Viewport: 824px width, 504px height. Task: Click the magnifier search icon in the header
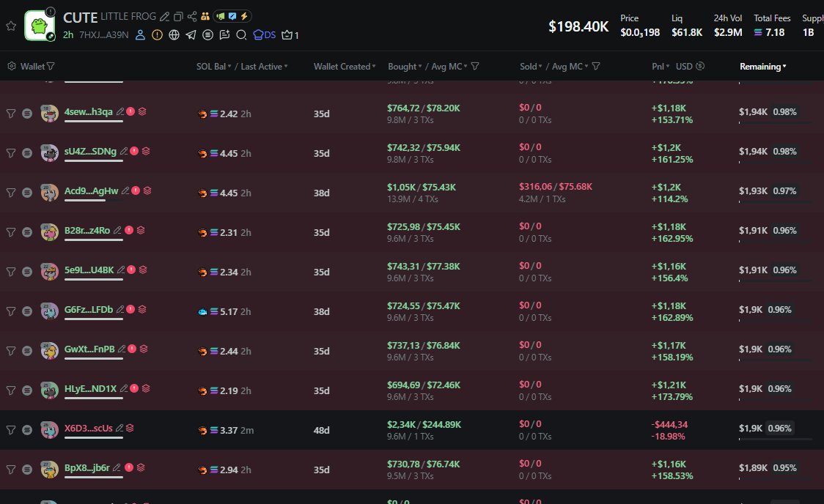241,35
